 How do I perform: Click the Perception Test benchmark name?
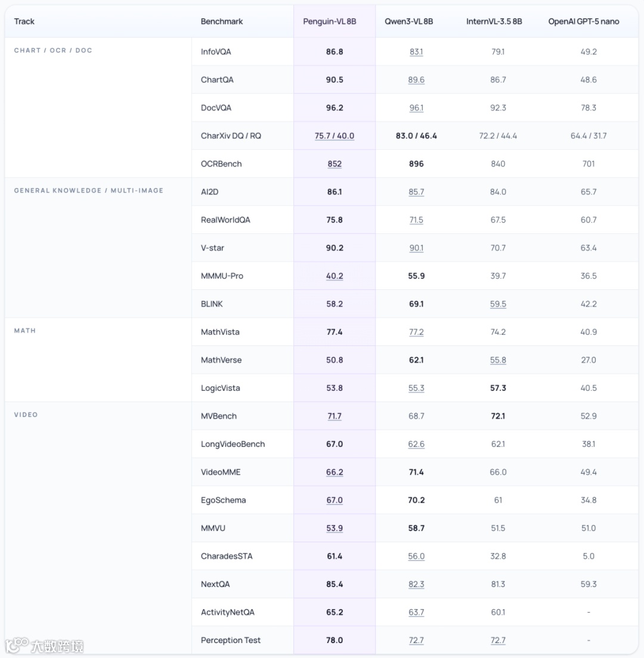click(x=231, y=641)
